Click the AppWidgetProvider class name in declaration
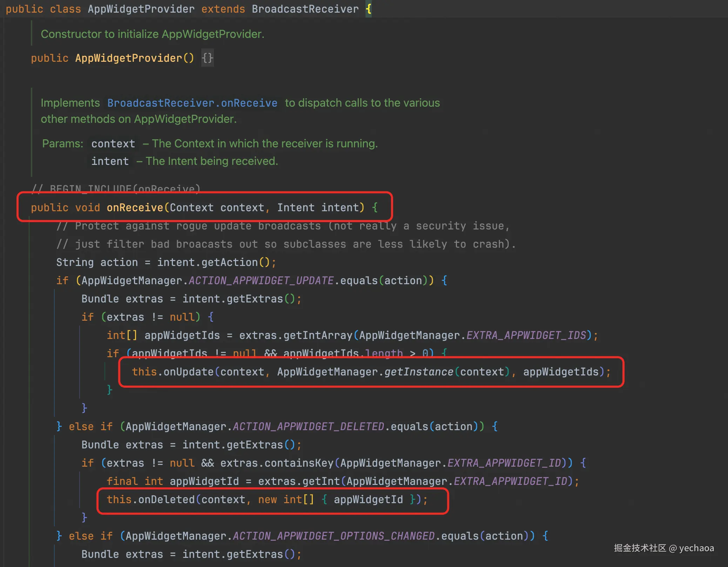This screenshot has height=567, width=728. pyautogui.click(x=141, y=9)
